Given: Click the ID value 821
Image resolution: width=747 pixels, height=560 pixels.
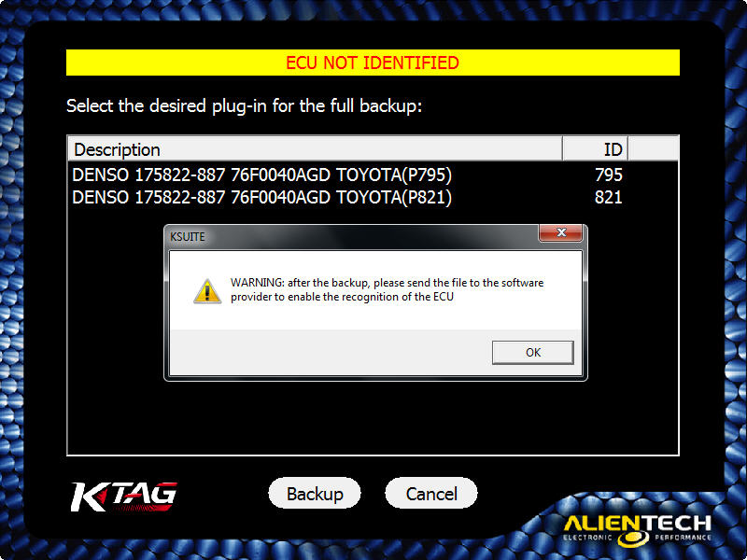Looking at the screenshot, I should coord(609,197).
